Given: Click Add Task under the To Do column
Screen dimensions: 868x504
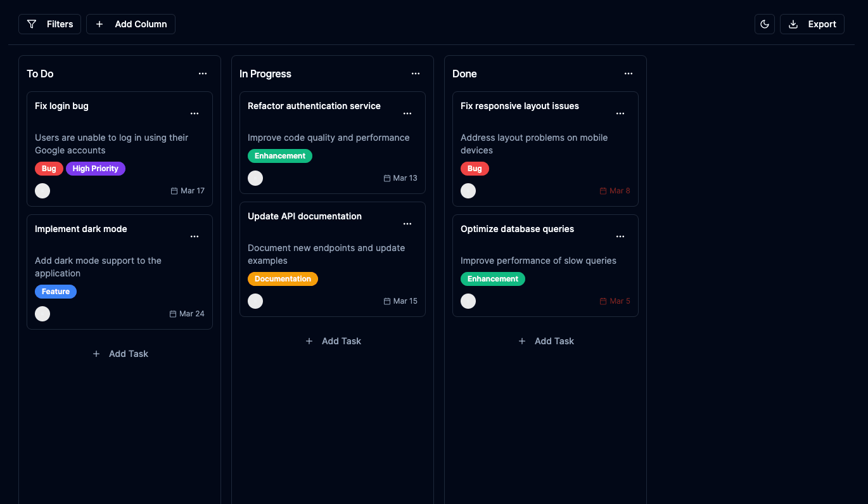Looking at the screenshot, I should pyautogui.click(x=120, y=353).
